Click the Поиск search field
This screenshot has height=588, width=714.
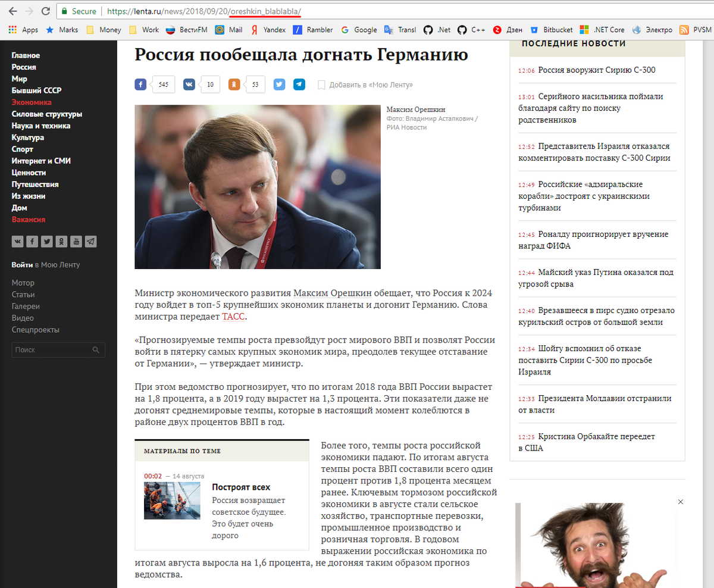coord(58,350)
